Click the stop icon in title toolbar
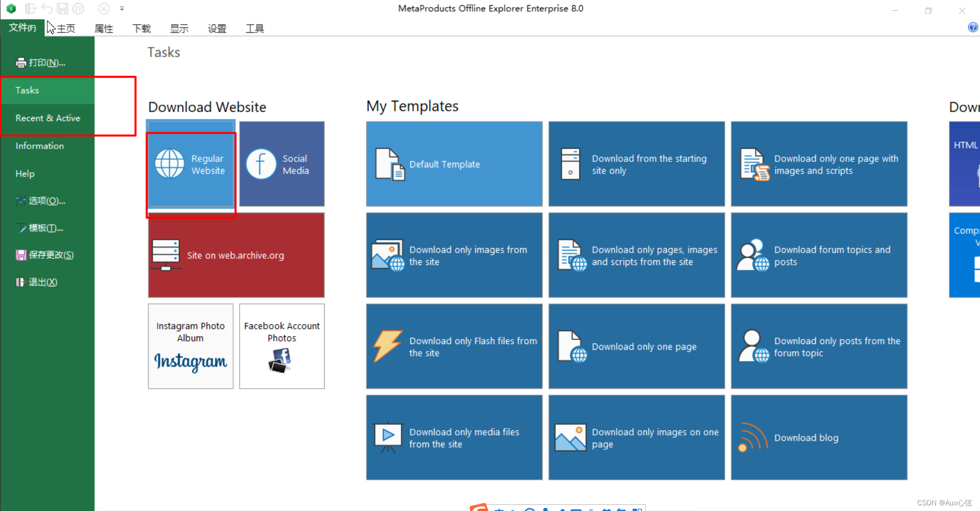The image size is (980, 511). [x=104, y=9]
